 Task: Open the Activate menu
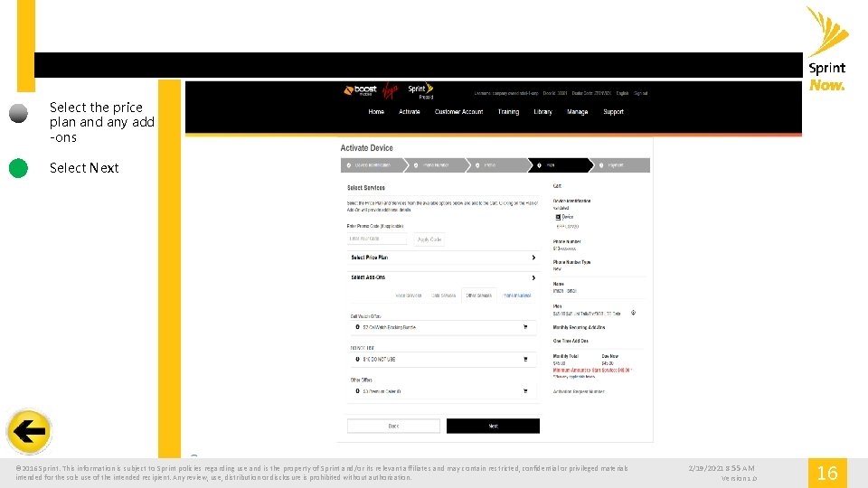pos(409,112)
